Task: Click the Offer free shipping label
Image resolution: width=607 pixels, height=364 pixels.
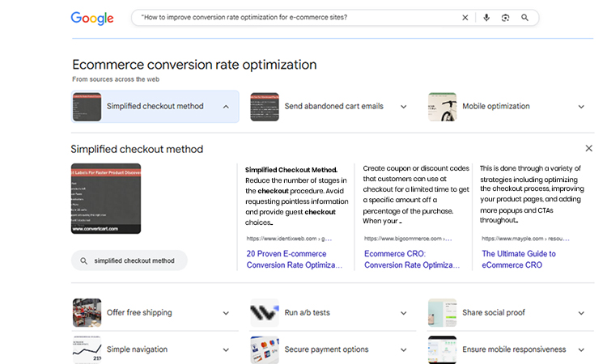Action: (x=139, y=312)
